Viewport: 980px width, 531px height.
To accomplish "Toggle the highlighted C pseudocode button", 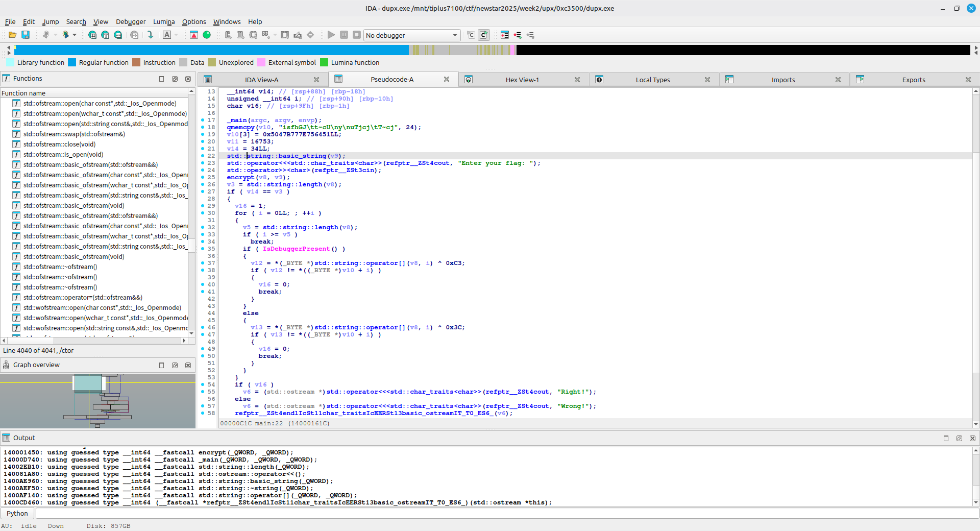I will click(x=483, y=35).
